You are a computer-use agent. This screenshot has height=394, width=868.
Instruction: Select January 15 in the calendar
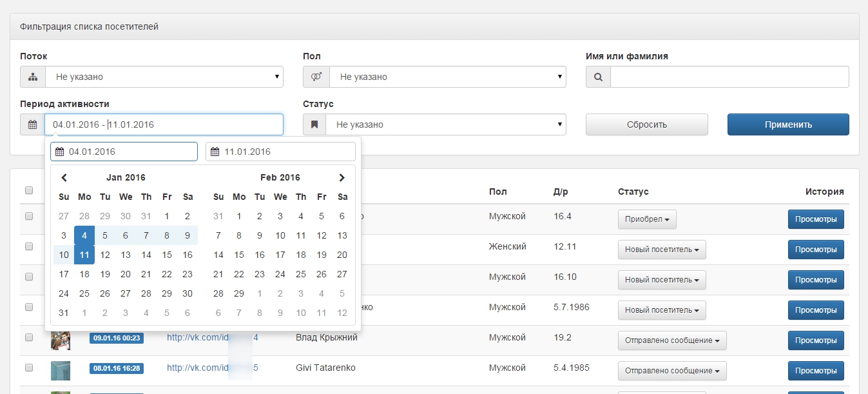point(167,255)
